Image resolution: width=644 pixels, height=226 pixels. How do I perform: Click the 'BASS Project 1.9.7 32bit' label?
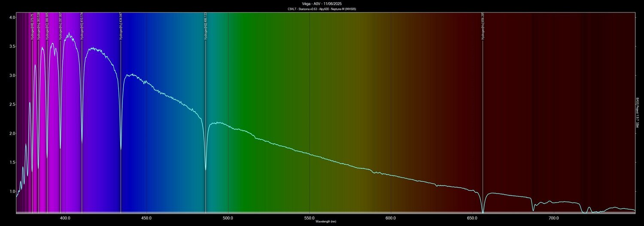637,112
